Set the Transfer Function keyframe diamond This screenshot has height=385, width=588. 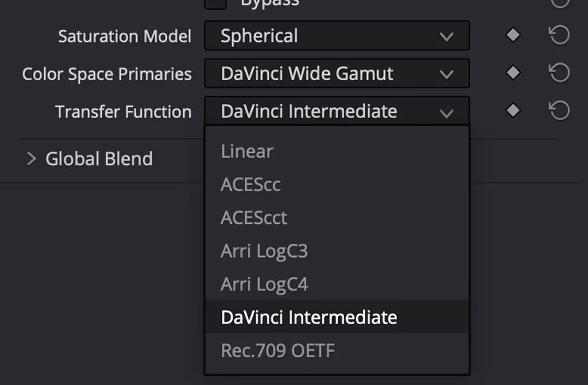tap(513, 111)
